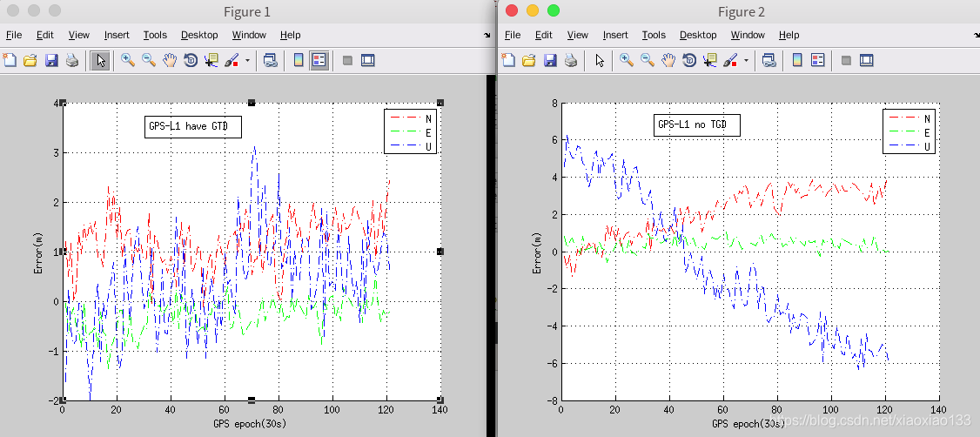Click 'GPS epoch(30s)' x-axis label in Figure 1
This screenshot has width=980, height=437.
pyautogui.click(x=250, y=423)
